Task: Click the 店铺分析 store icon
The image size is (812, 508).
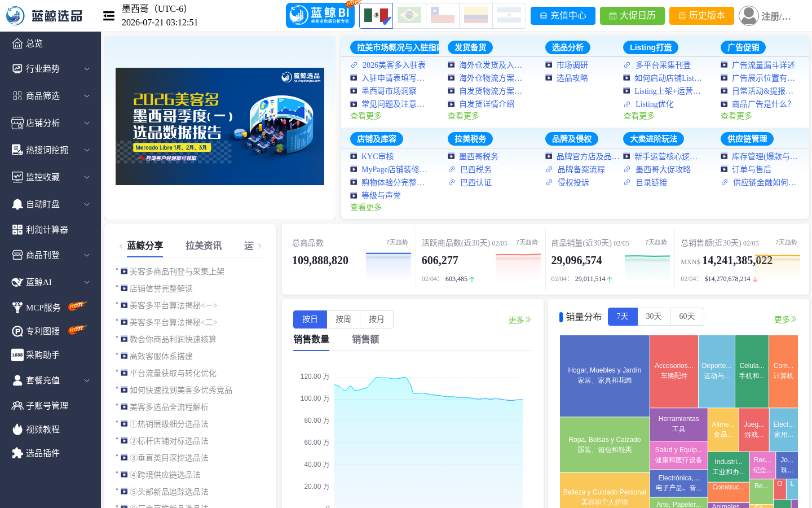Action: [17, 123]
